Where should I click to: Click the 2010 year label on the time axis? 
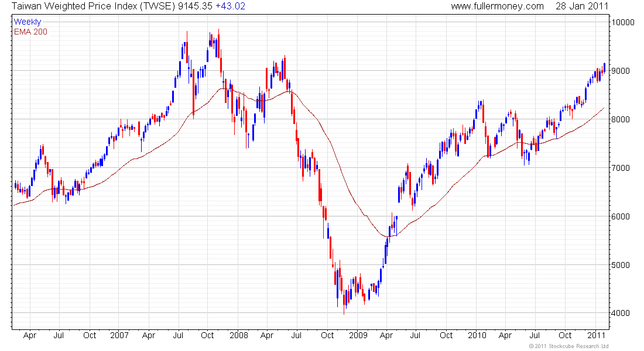[x=477, y=335]
